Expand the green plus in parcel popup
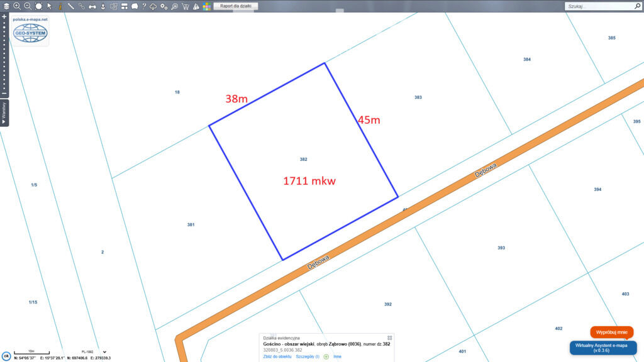 (x=326, y=356)
